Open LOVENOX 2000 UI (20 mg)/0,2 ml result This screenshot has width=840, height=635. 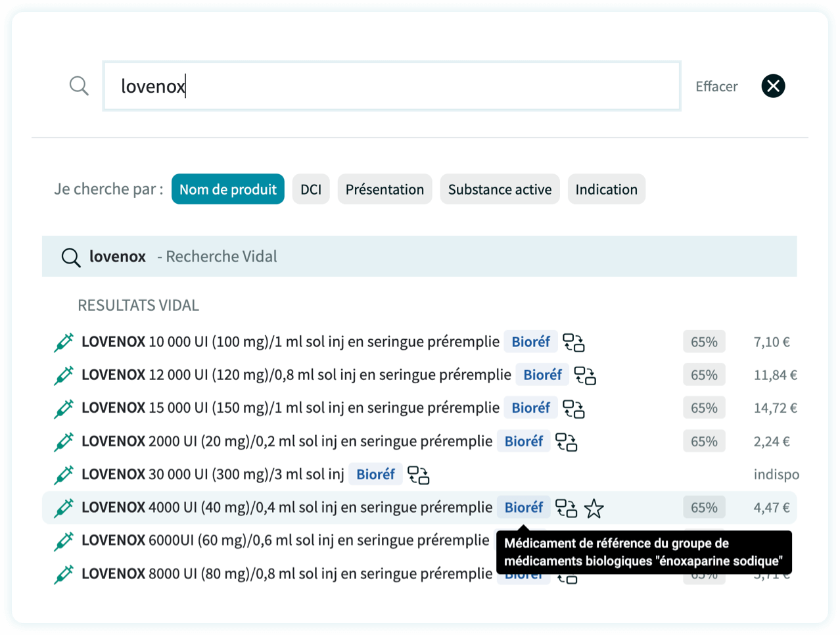287,441
